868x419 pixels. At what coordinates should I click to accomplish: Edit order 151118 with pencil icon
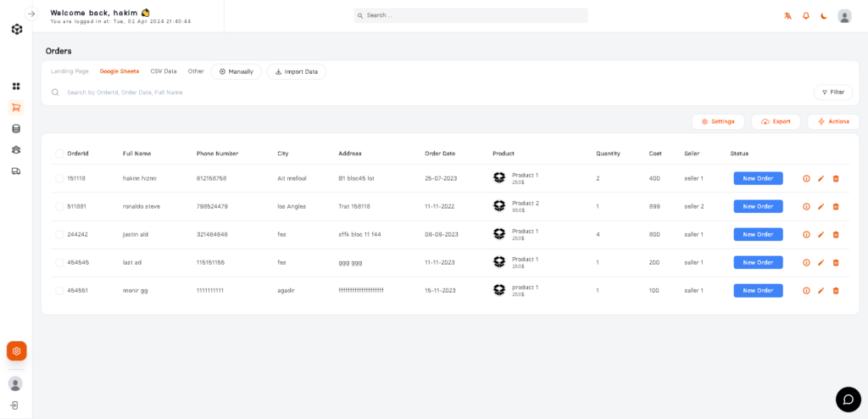click(821, 178)
